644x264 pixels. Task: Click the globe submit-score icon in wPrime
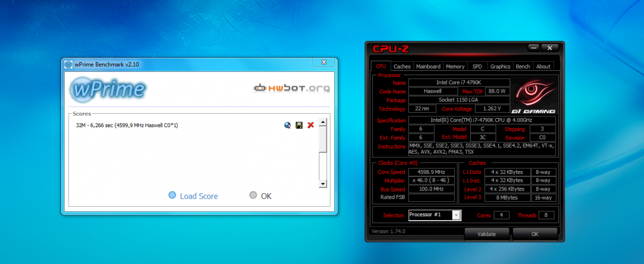pyautogui.click(x=288, y=125)
